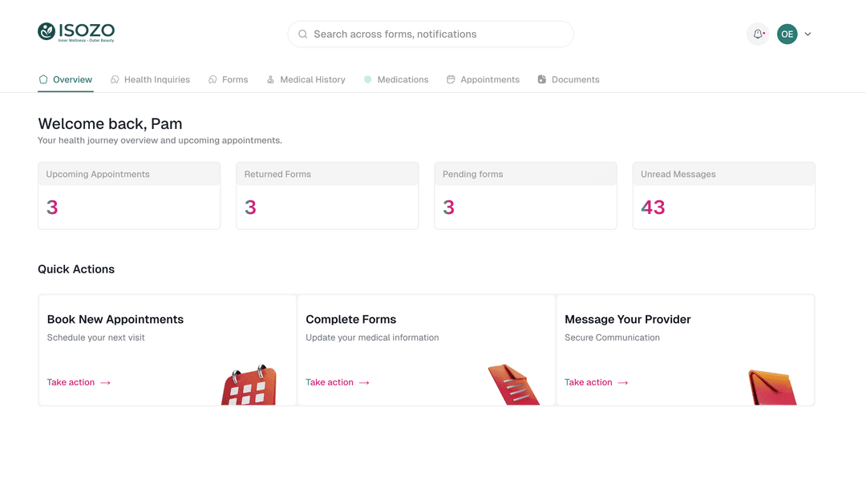Viewport: 866px width, 504px height.
Task: Click the search across forms input field
Action: (x=431, y=34)
